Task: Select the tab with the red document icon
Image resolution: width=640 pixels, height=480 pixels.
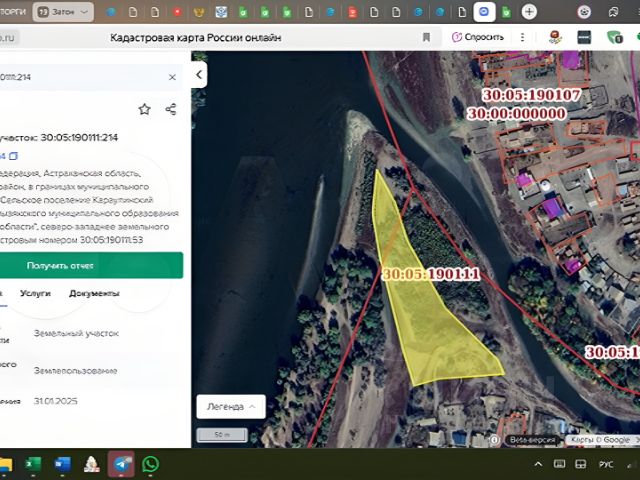Action: point(352,12)
